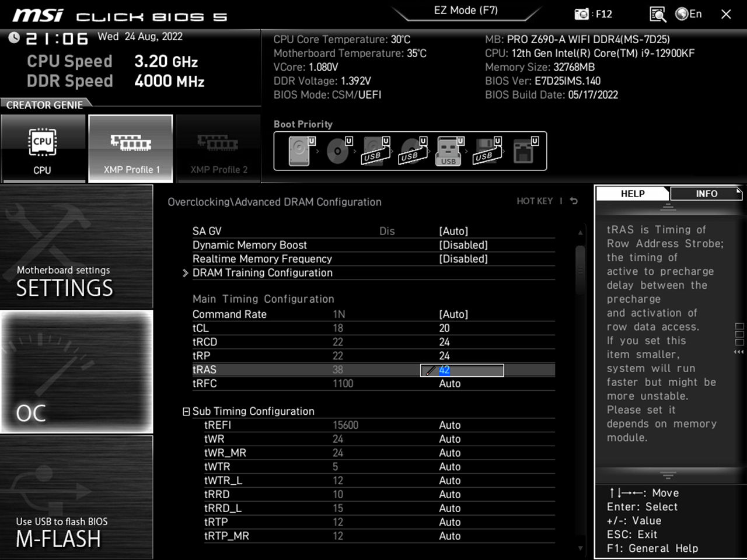The height and width of the screenshot is (560, 747).
Task: Expand DRAM Training Configuration submenu
Action: tap(262, 273)
